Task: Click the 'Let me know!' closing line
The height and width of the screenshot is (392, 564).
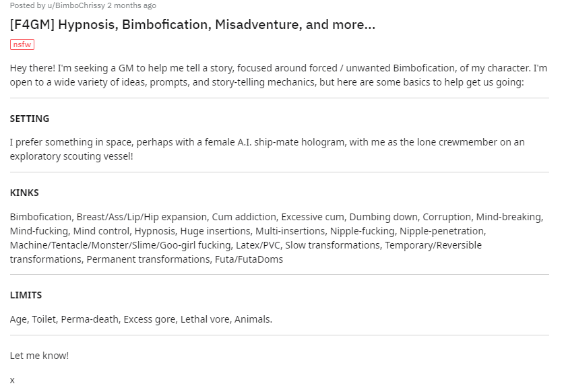Action: click(39, 356)
